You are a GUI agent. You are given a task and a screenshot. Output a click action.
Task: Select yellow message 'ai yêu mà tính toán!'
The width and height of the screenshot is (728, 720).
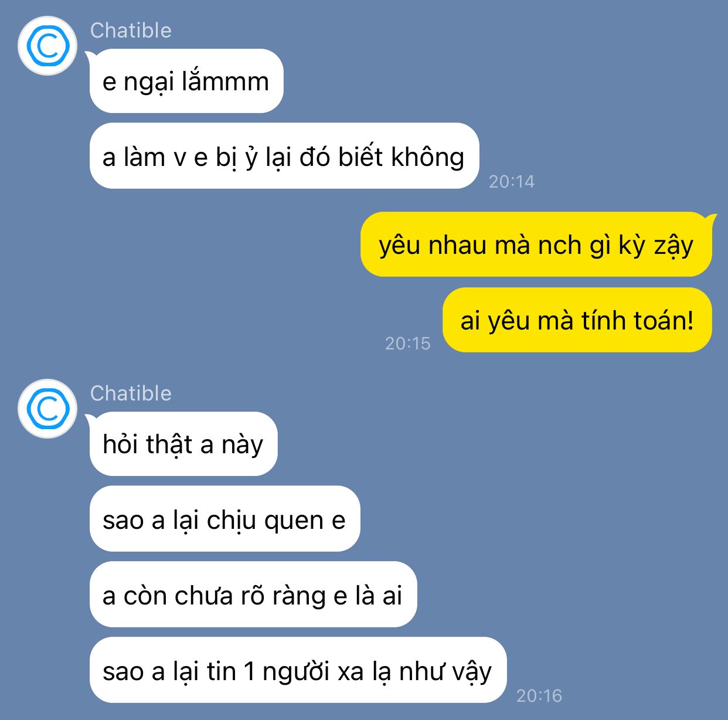577,320
